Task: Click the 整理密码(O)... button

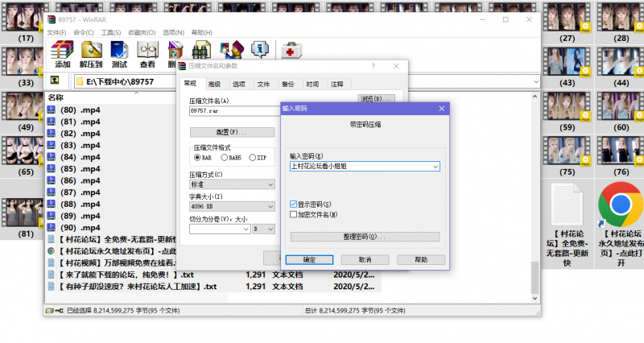Action: (x=364, y=237)
